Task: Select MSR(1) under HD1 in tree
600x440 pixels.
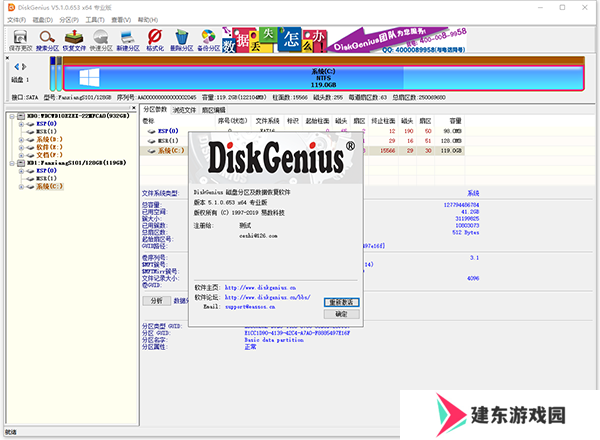Action: tap(46, 179)
